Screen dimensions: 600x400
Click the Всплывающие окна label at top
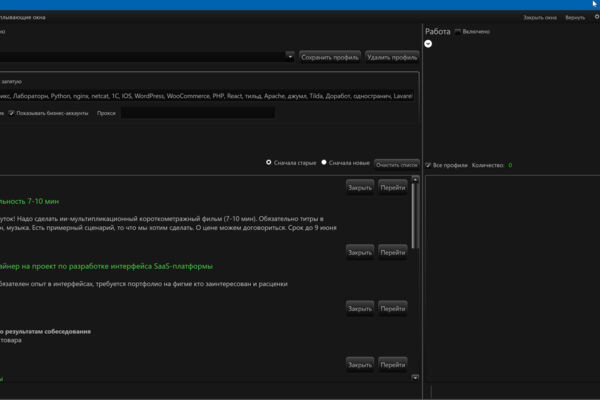click(x=23, y=18)
